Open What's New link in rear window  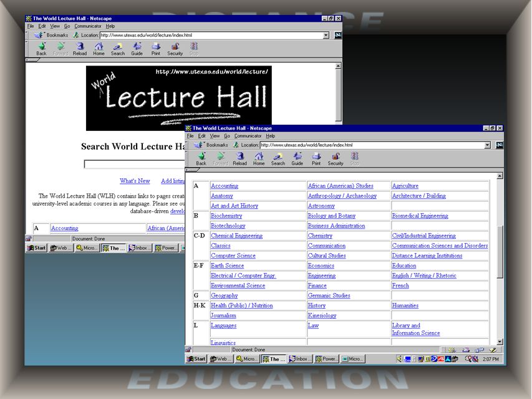coord(135,181)
